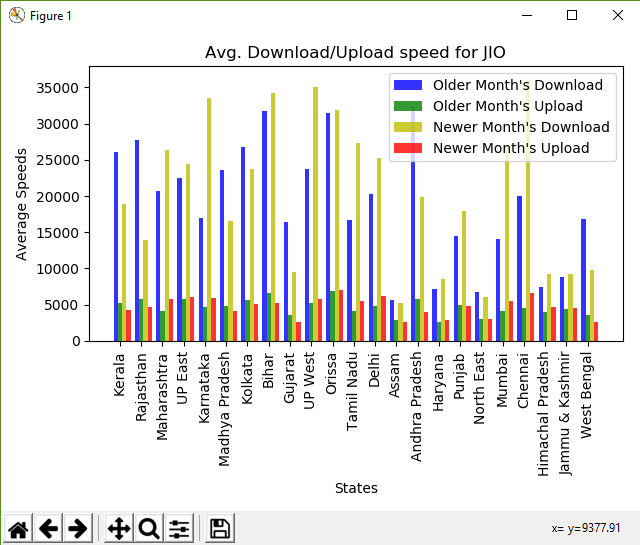Image resolution: width=640 pixels, height=545 pixels.
Task: Click the 'West Bengal' axis label
Action: pos(586,395)
